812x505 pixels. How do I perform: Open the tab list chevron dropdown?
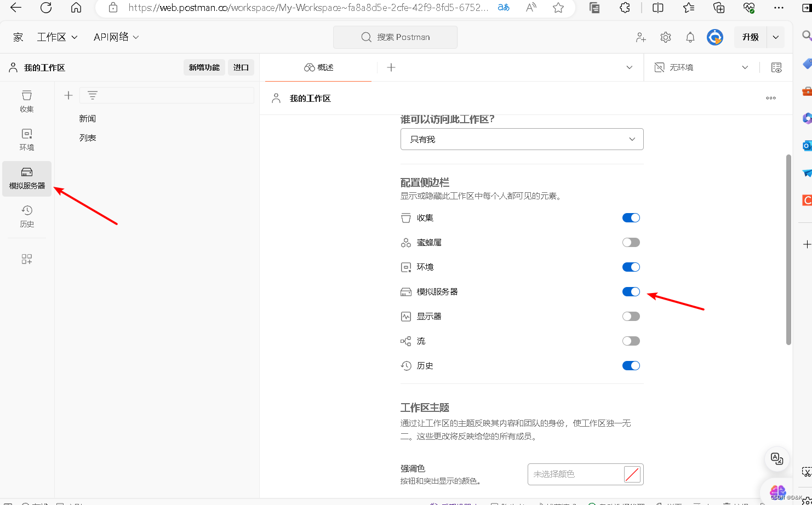click(630, 67)
